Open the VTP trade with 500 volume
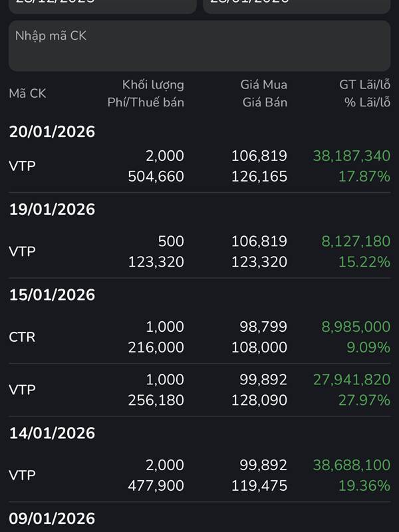Screen dimensions: 399x532 199,251
